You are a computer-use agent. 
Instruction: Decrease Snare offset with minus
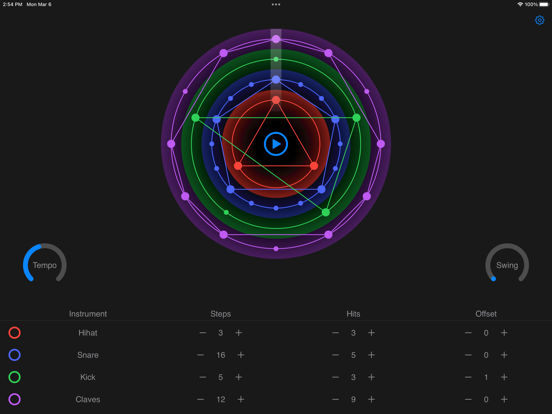click(x=468, y=355)
